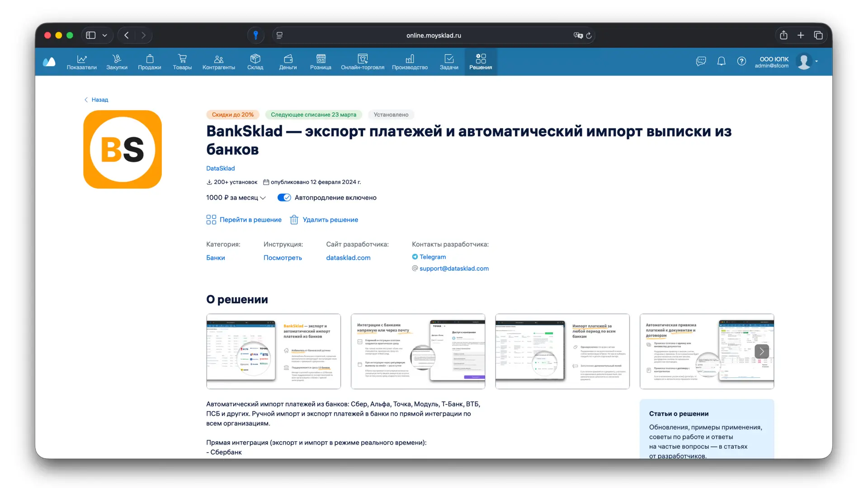Screen dimensions: 868x488
Task: Open the datasklad.com developer site link
Action: point(348,258)
